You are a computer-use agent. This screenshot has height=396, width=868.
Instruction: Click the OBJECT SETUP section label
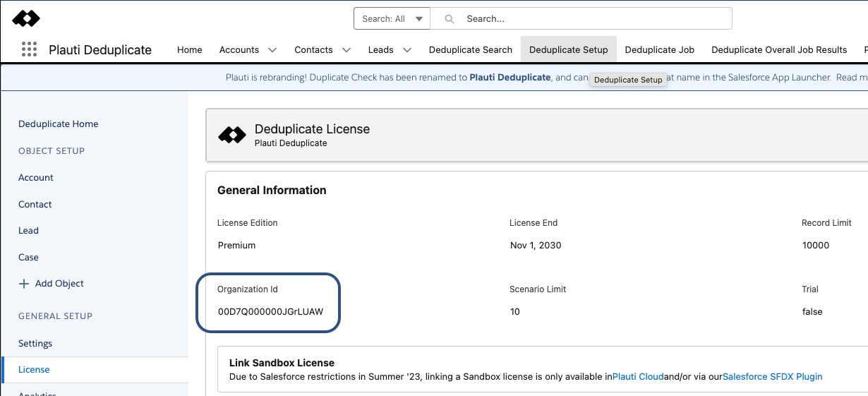(x=52, y=151)
